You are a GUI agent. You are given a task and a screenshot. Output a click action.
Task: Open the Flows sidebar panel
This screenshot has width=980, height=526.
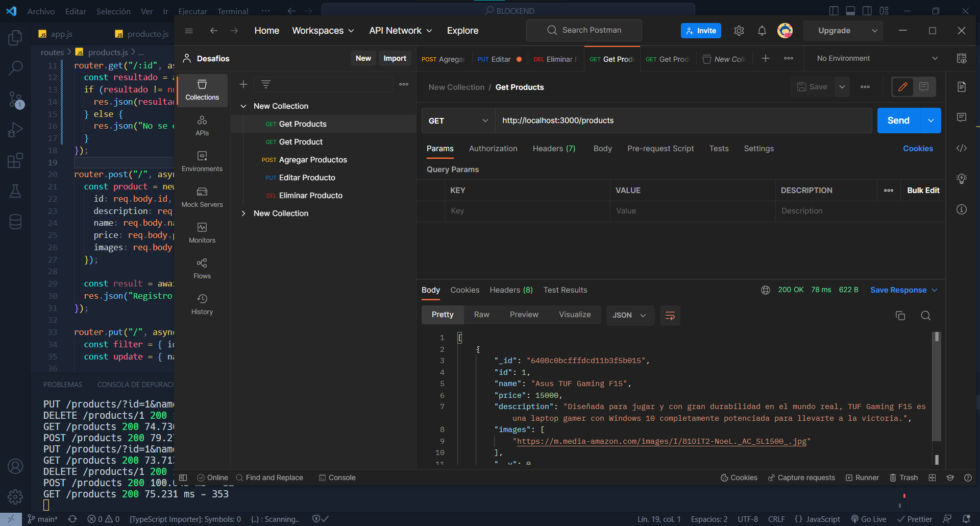tap(202, 269)
